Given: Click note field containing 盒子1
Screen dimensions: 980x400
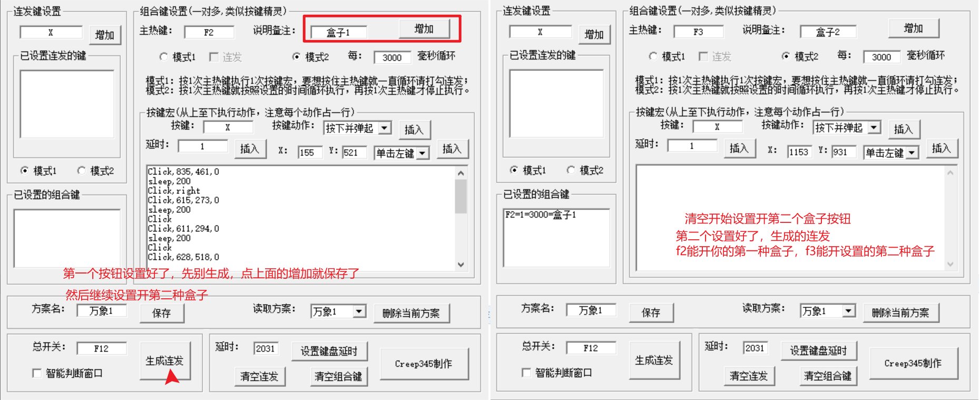Looking at the screenshot, I should (339, 32).
